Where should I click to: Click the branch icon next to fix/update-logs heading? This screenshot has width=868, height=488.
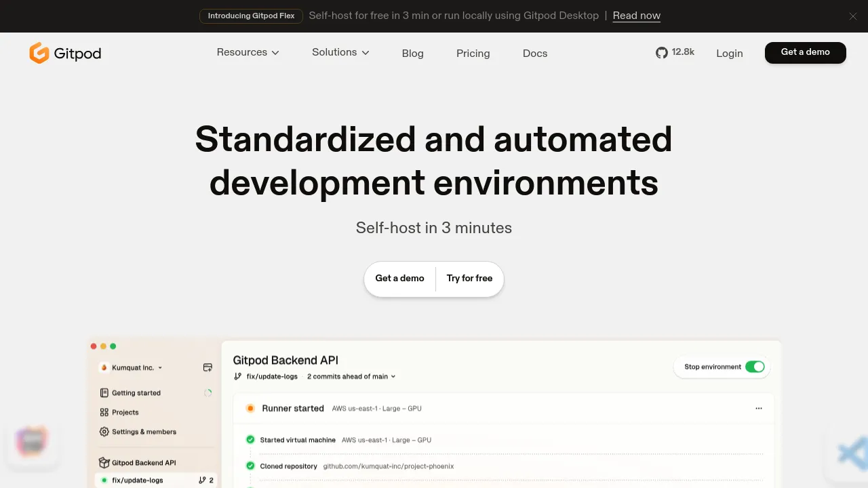pyautogui.click(x=237, y=376)
